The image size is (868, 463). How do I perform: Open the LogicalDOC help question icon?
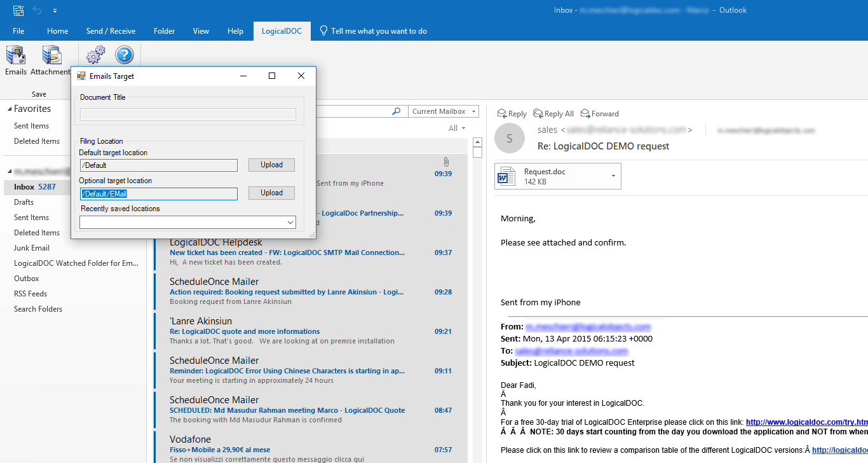pos(124,55)
